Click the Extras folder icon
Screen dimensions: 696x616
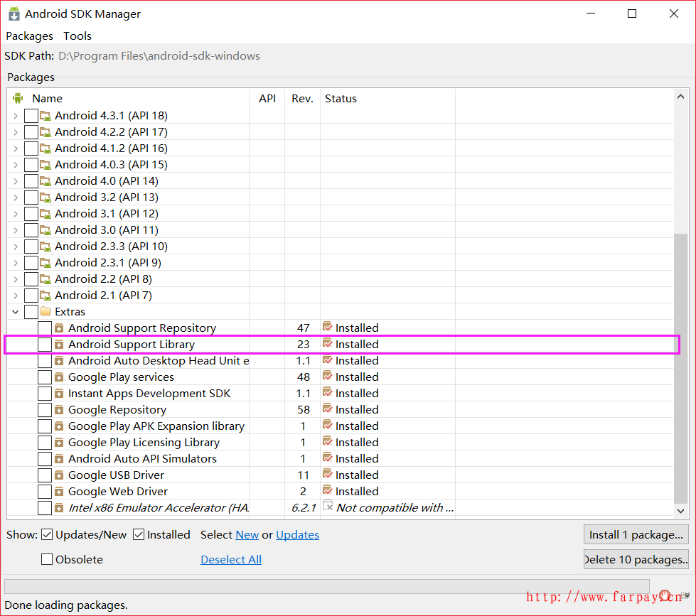[x=45, y=312]
